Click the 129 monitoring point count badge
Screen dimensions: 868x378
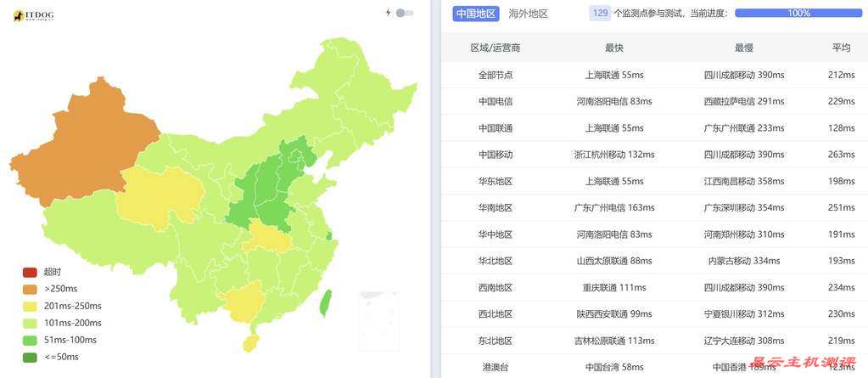pos(600,14)
